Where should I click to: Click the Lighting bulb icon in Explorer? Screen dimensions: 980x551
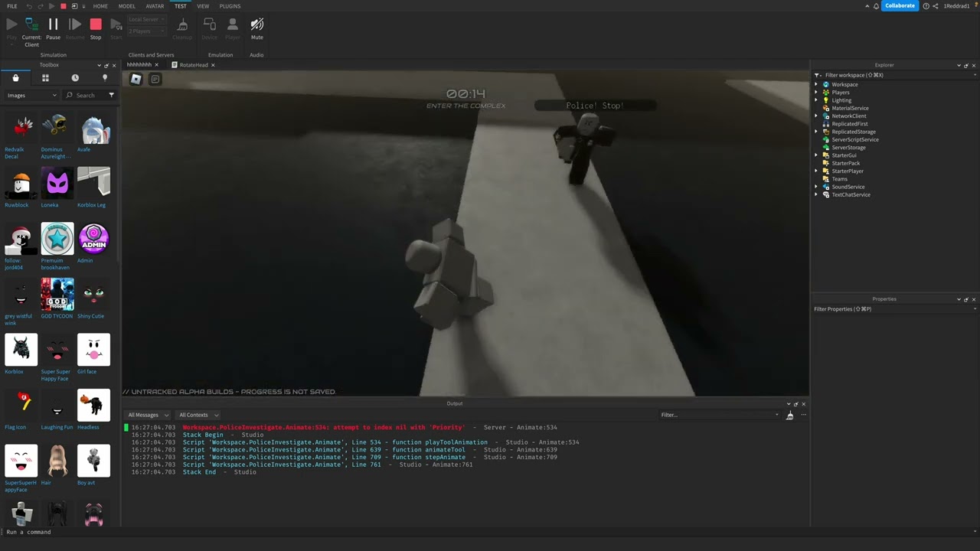(x=826, y=100)
